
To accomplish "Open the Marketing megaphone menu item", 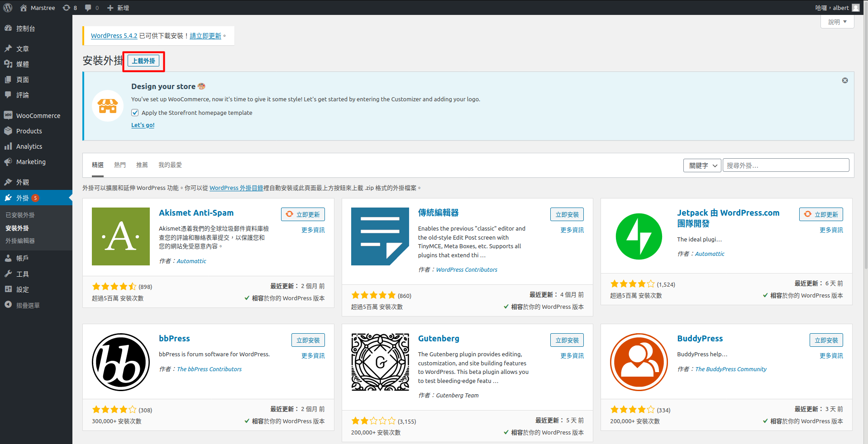I will (30, 162).
